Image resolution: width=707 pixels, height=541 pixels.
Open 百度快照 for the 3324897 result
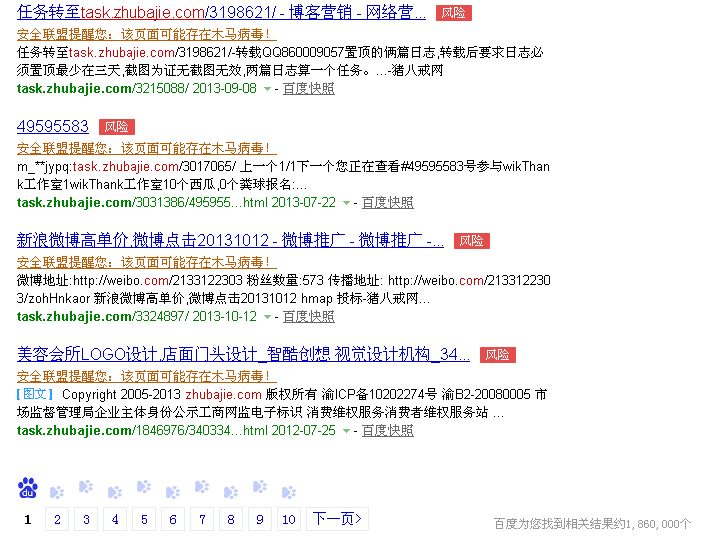[x=308, y=316]
